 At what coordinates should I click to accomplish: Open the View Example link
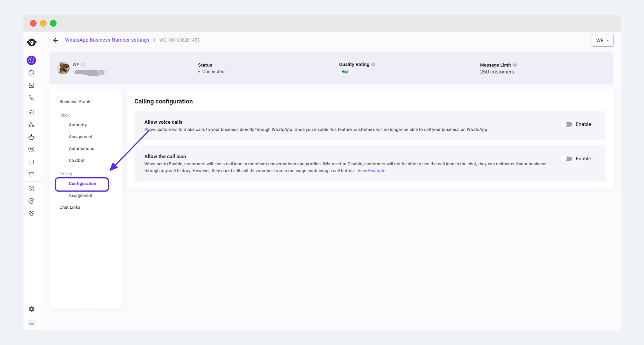tap(371, 171)
